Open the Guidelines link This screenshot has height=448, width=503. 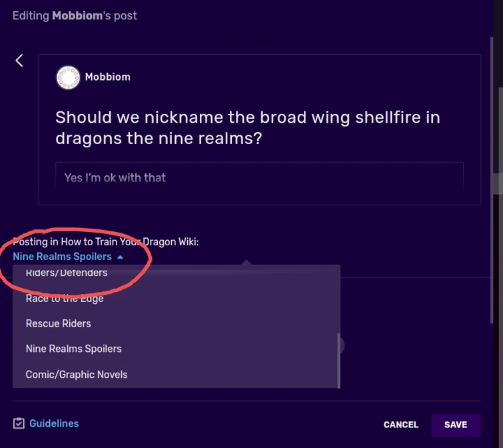pyautogui.click(x=54, y=423)
